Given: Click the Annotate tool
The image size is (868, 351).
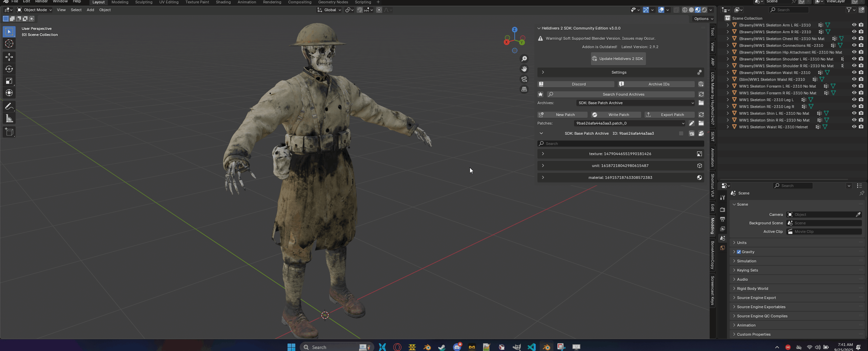Looking at the screenshot, I should click(x=9, y=106).
